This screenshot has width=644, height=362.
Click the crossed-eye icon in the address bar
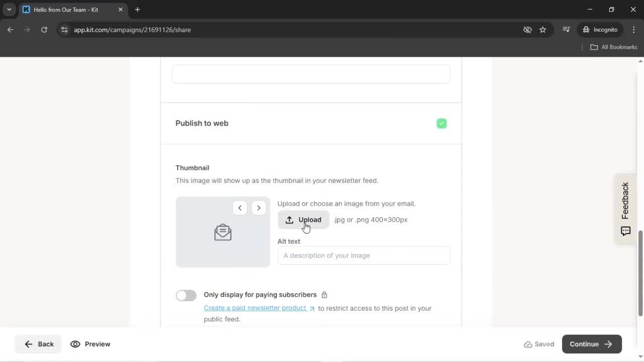pos(527,30)
